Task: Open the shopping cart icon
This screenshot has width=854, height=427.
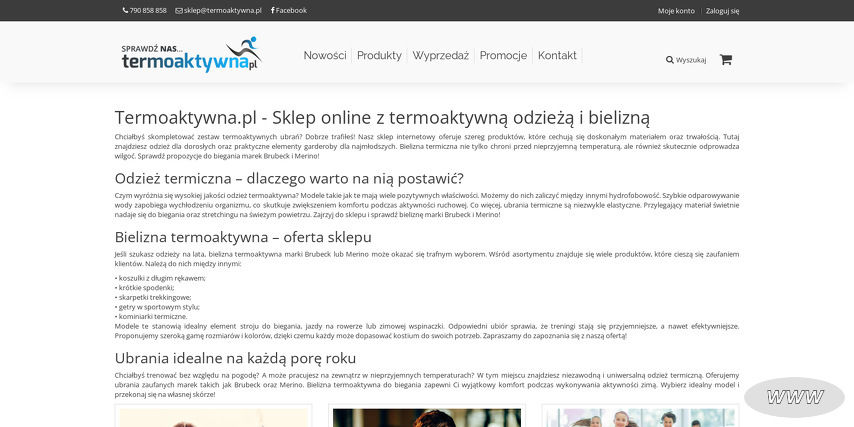Action: [x=725, y=59]
